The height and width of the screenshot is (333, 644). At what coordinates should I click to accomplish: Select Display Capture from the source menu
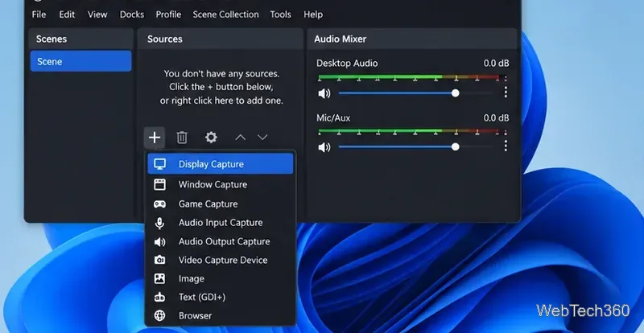(x=221, y=164)
